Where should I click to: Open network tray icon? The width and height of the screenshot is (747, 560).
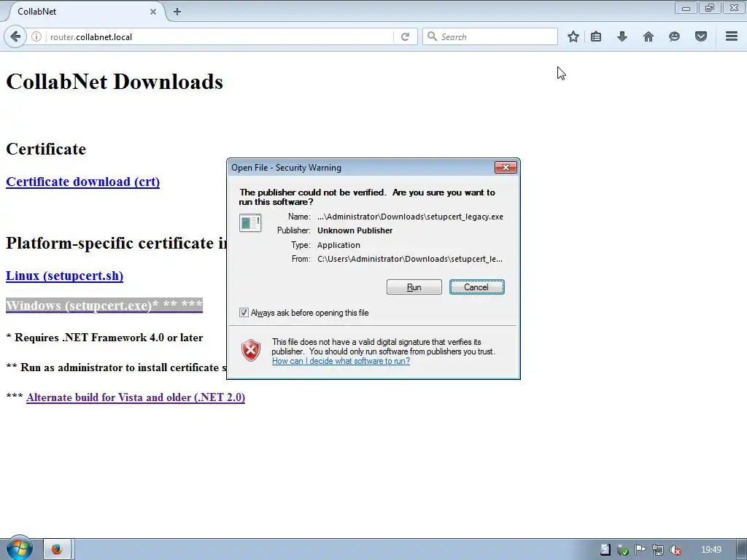pyautogui.click(x=658, y=550)
